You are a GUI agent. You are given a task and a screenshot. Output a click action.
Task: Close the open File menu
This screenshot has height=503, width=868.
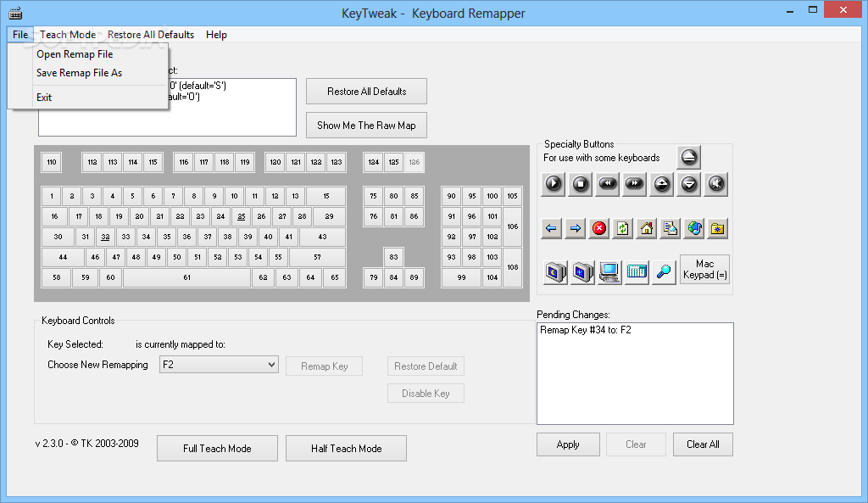[20, 34]
